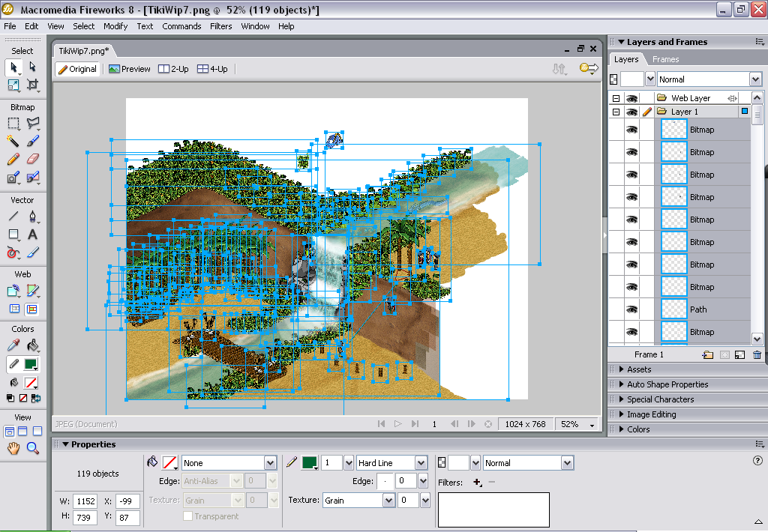Delete selection with Layers trash icon

pos(757,355)
